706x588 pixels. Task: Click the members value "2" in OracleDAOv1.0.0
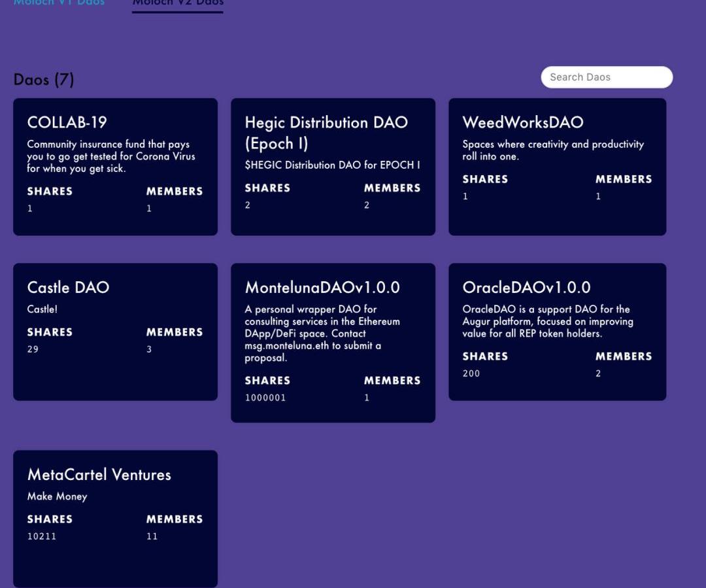coord(598,373)
